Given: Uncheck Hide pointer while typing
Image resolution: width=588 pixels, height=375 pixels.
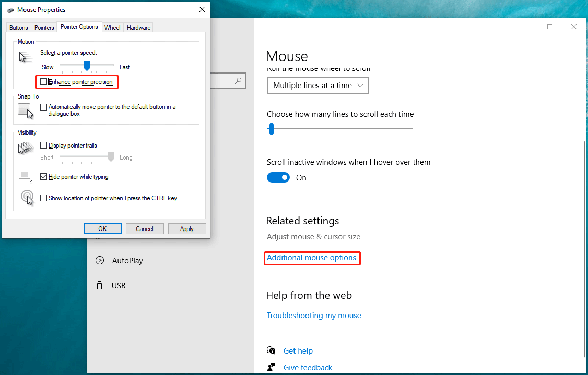Looking at the screenshot, I should pos(43,176).
